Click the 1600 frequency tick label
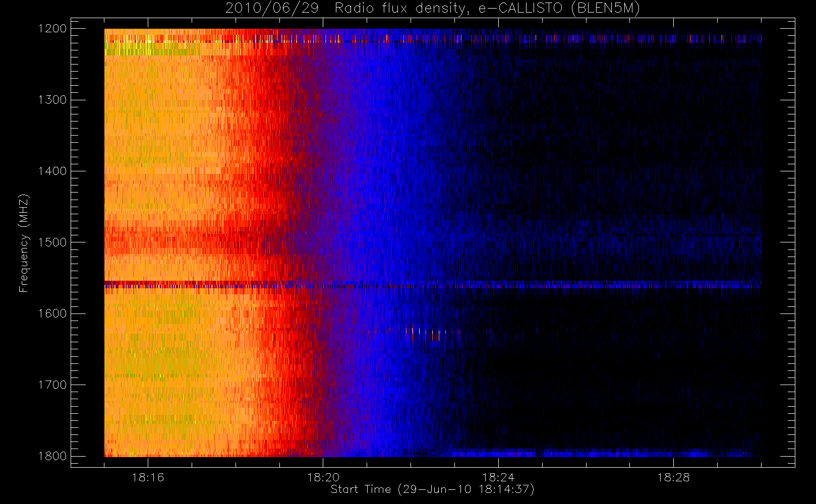This screenshot has width=816, height=504. click(52, 313)
